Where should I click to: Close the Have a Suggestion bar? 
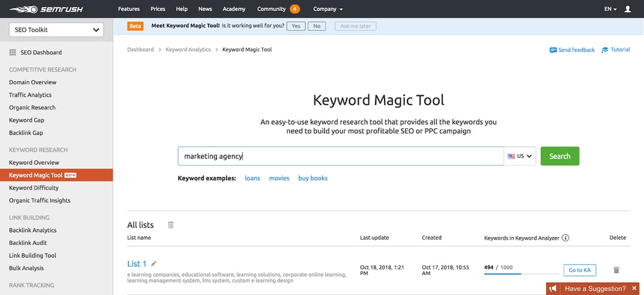tap(634, 289)
